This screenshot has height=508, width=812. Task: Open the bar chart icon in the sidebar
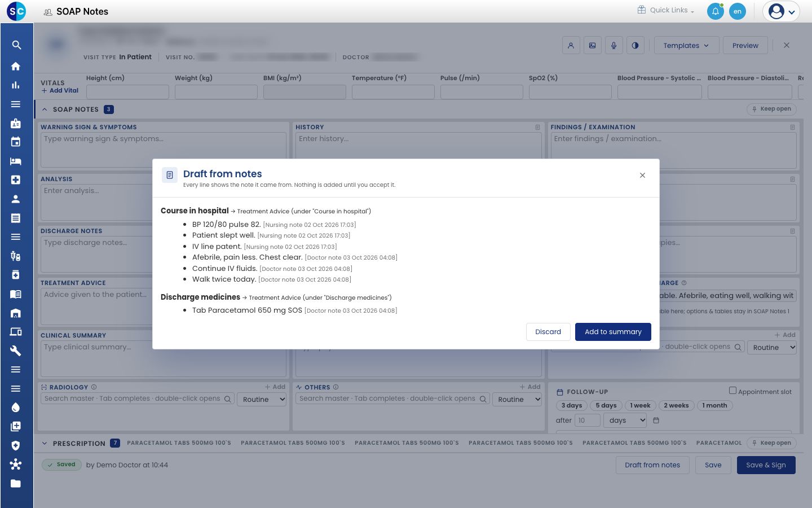16,85
